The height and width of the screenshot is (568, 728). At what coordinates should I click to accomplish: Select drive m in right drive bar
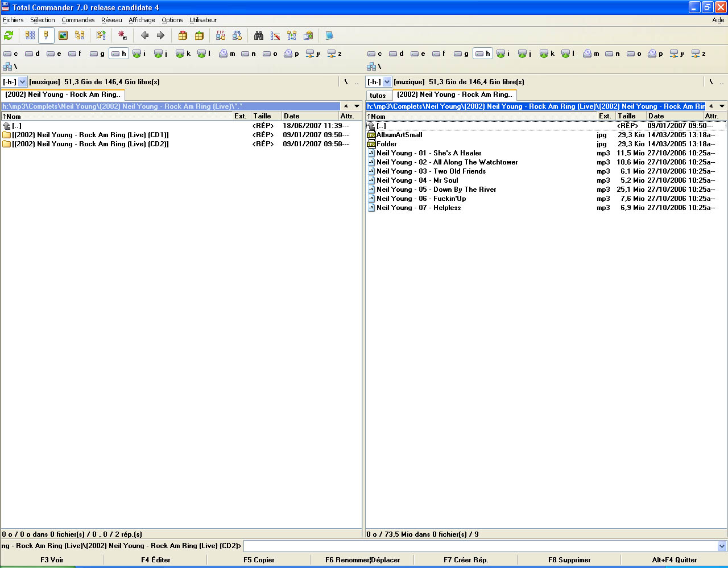591,53
